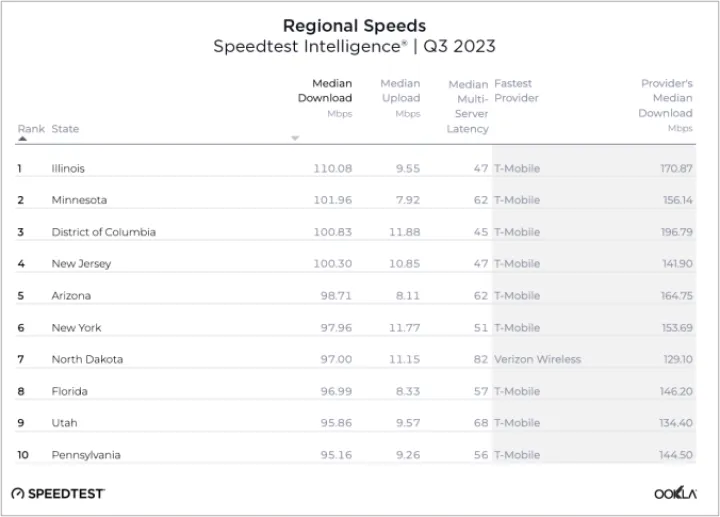Image resolution: width=720 pixels, height=517 pixels.
Task: Select Provider's Median Download column header
Action: click(666, 98)
